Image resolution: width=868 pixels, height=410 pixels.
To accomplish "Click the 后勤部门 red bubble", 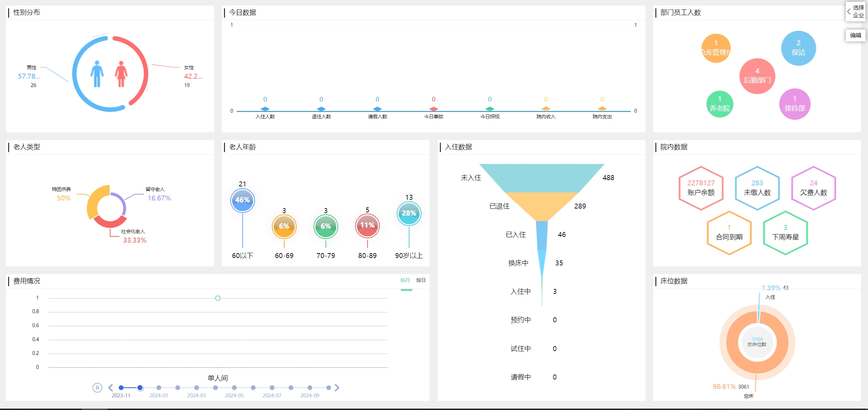I will [x=757, y=76].
